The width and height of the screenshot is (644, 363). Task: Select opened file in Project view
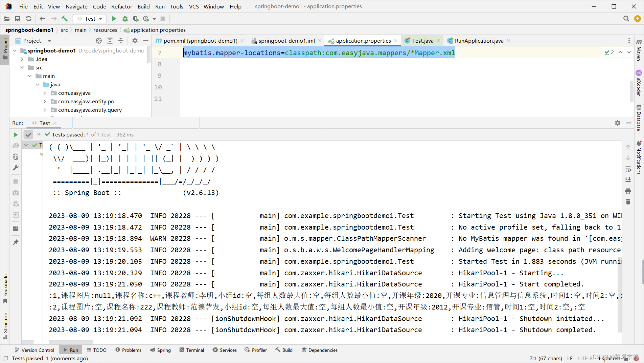pos(98,41)
